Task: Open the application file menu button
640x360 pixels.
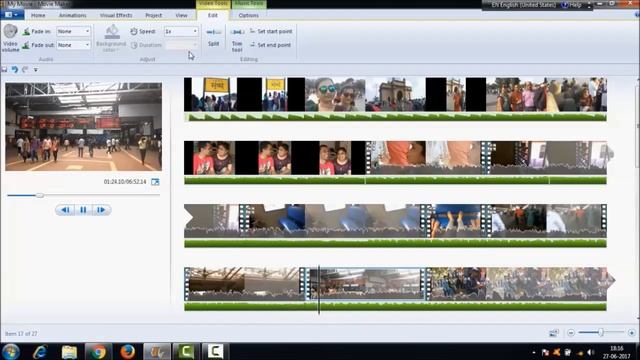Action: pyautogui.click(x=12, y=15)
